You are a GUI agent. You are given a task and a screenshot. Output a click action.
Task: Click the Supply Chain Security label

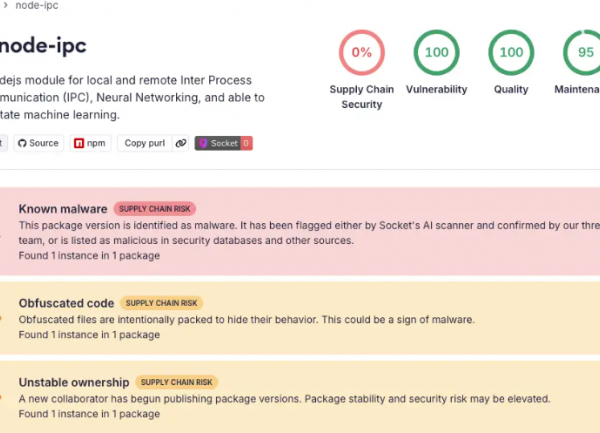pos(362,97)
